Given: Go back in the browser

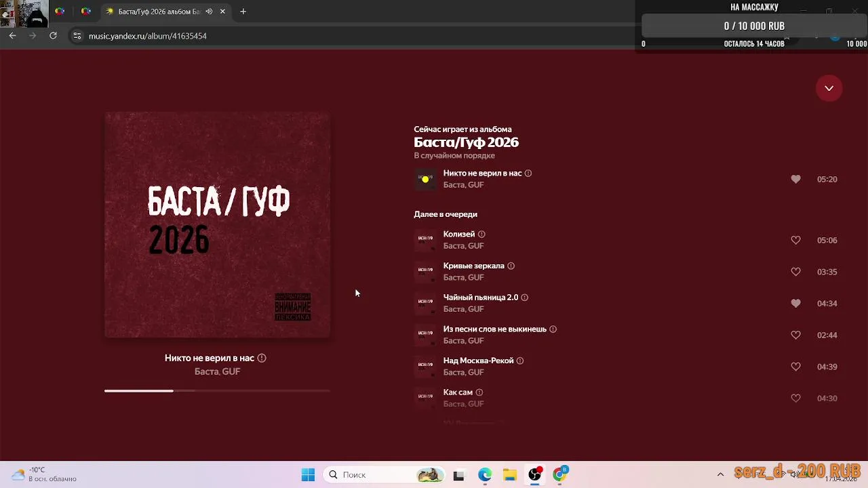Looking at the screenshot, I should point(12,36).
